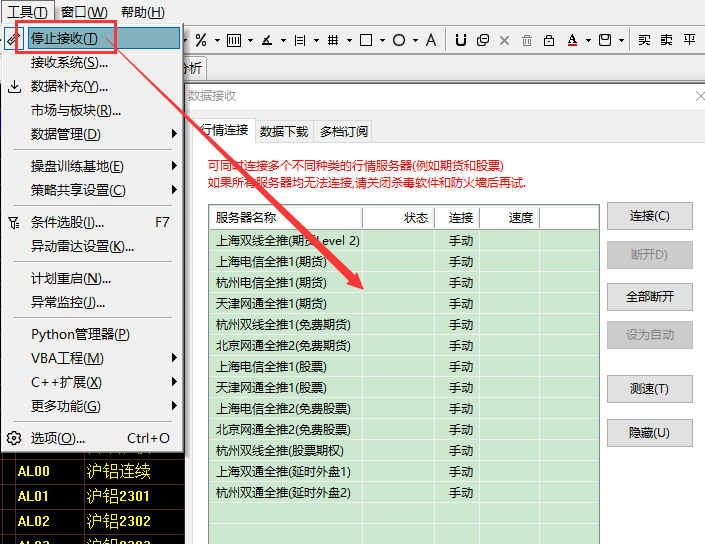Click the 全部断开 button
The width and height of the screenshot is (705, 544).
(650, 297)
